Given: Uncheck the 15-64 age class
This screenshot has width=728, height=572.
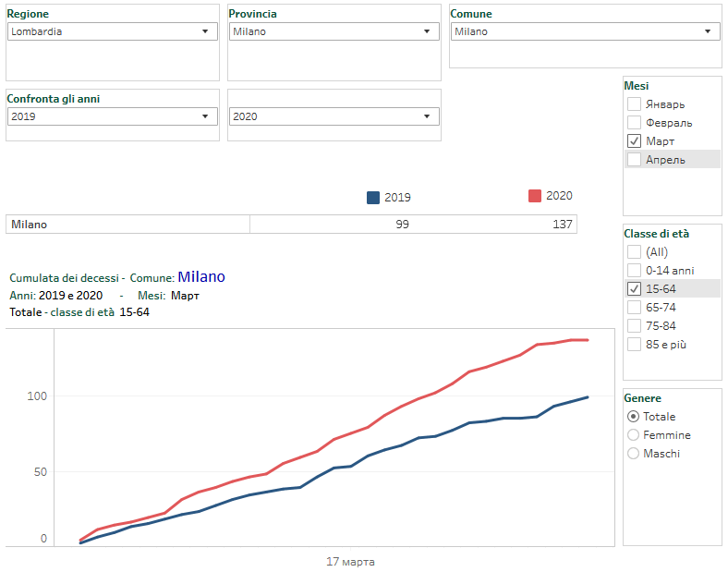Looking at the screenshot, I should tap(634, 289).
